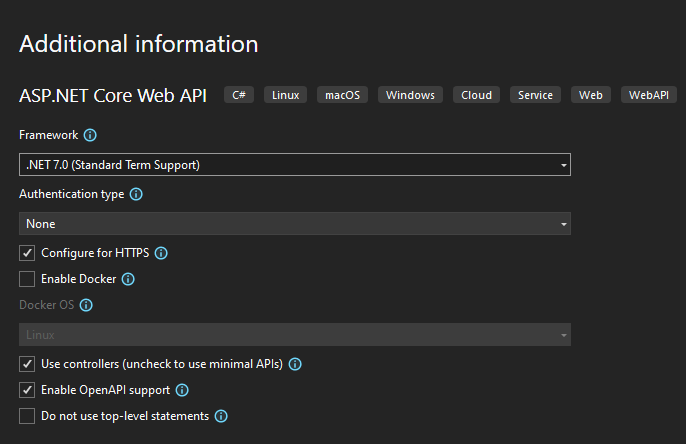
Task: Click the Authentication type info icon
Action: 136,194
